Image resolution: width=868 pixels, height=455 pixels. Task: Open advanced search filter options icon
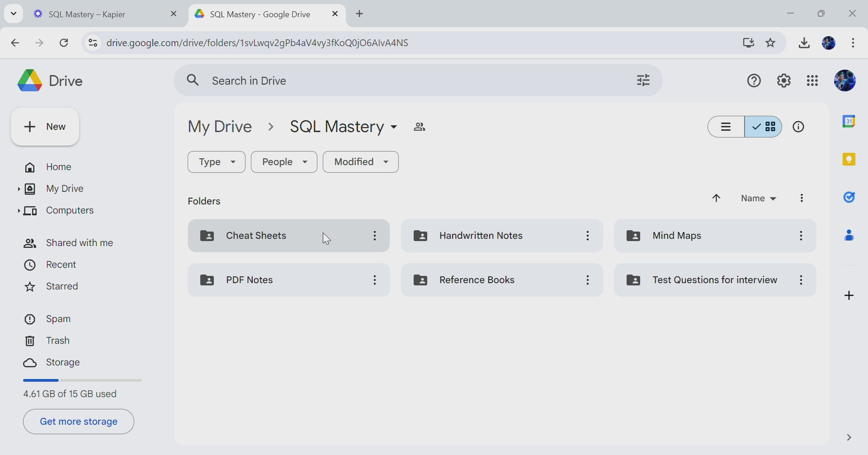pos(643,81)
